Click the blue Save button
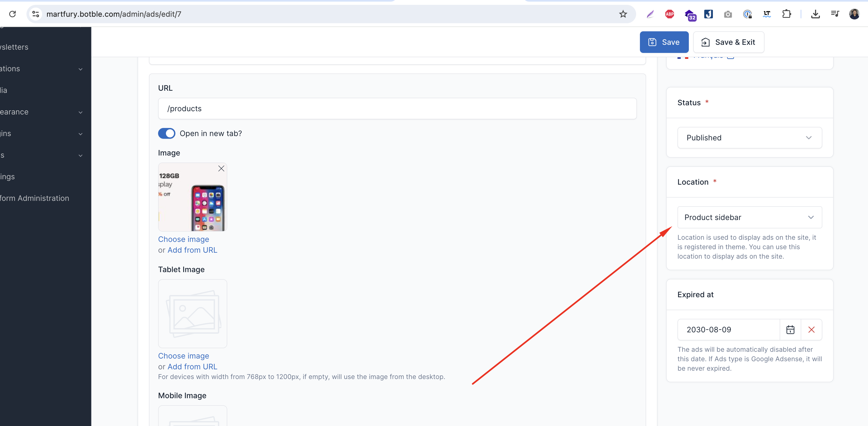This screenshot has height=426, width=868. [x=664, y=42]
